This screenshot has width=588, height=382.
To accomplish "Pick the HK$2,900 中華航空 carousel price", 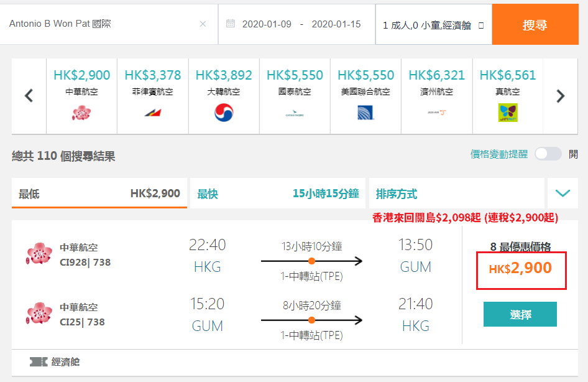I will 82,75.
